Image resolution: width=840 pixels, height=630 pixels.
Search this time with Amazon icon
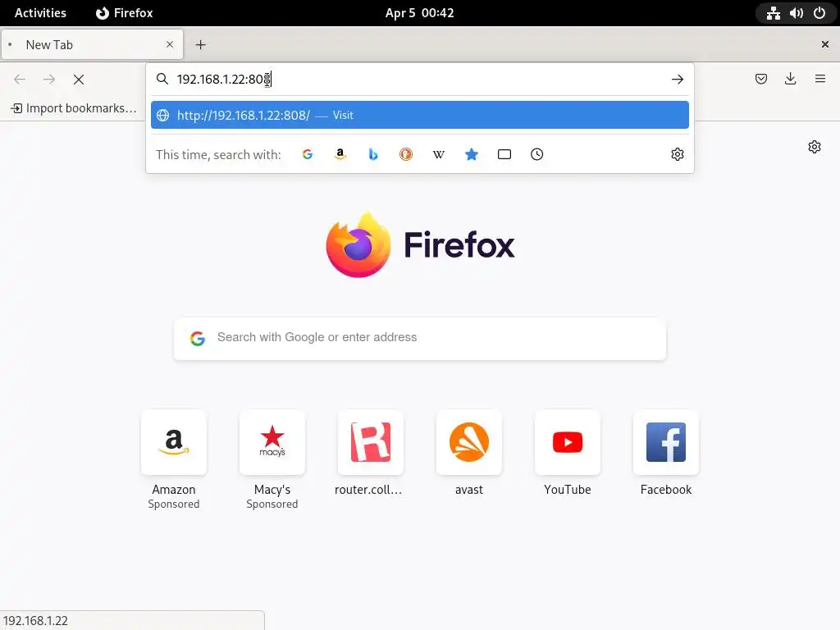pyautogui.click(x=340, y=154)
